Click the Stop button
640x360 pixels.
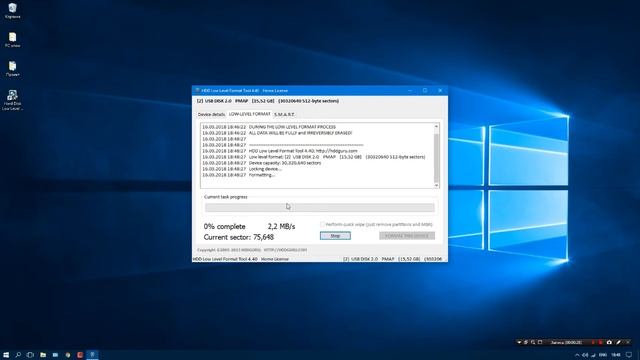pos(335,236)
